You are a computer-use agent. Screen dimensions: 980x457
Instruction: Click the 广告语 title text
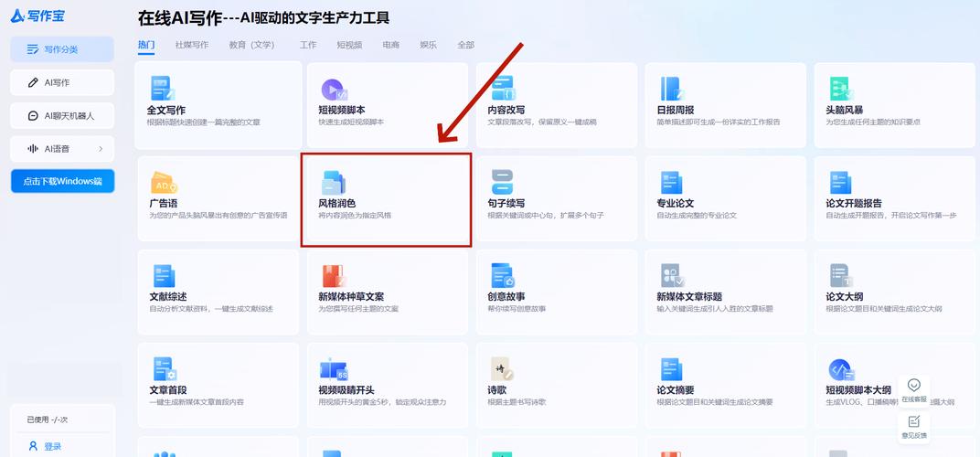tap(163, 204)
